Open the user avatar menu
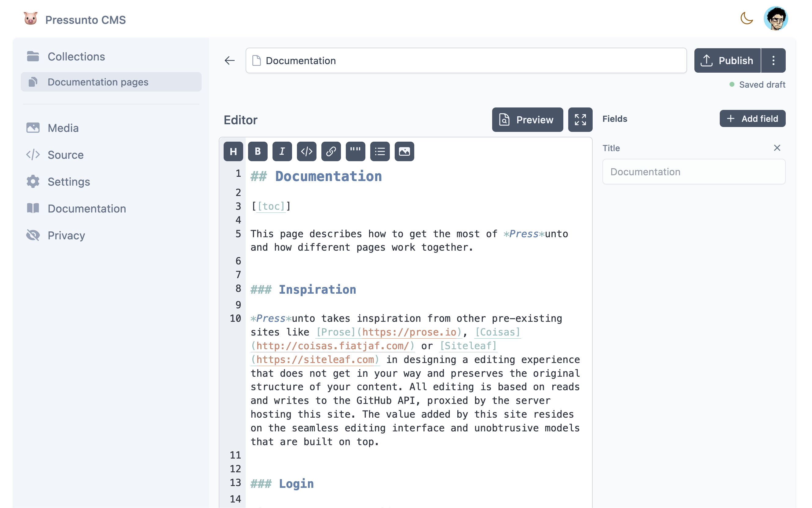Image resolution: width=812 pixels, height=508 pixels. coord(776,19)
